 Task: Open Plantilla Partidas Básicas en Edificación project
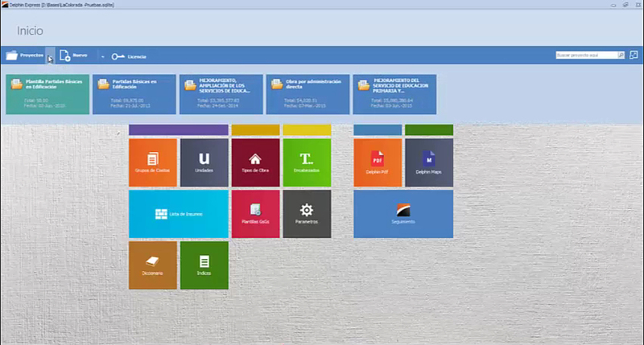coord(47,94)
